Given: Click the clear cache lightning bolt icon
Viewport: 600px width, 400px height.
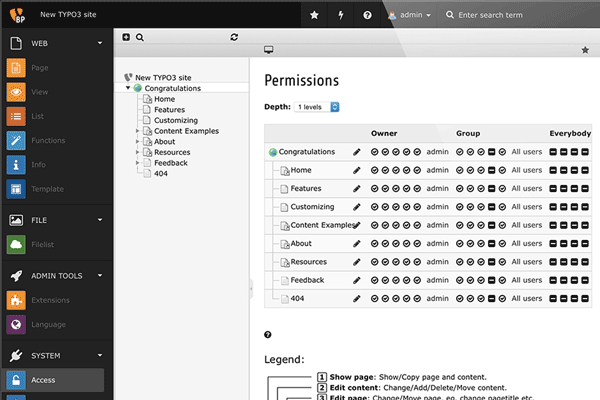Looking at the screenshot, I should 341,16.
